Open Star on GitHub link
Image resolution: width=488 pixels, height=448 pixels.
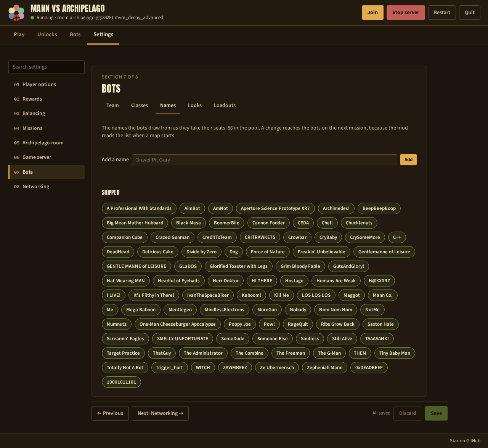(465, 441)
